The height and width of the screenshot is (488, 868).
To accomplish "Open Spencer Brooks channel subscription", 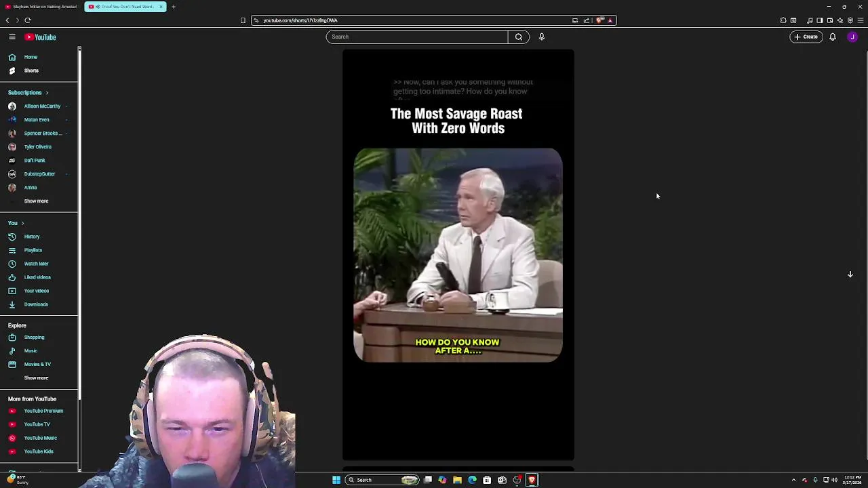I will pyautogui.click(x=39, y=134).
